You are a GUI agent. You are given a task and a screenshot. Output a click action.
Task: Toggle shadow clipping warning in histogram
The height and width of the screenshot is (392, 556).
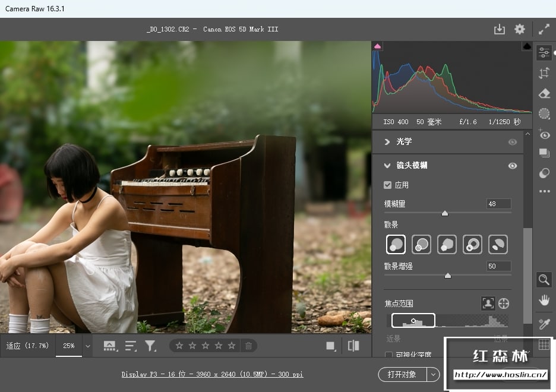(x=378, y=46)
